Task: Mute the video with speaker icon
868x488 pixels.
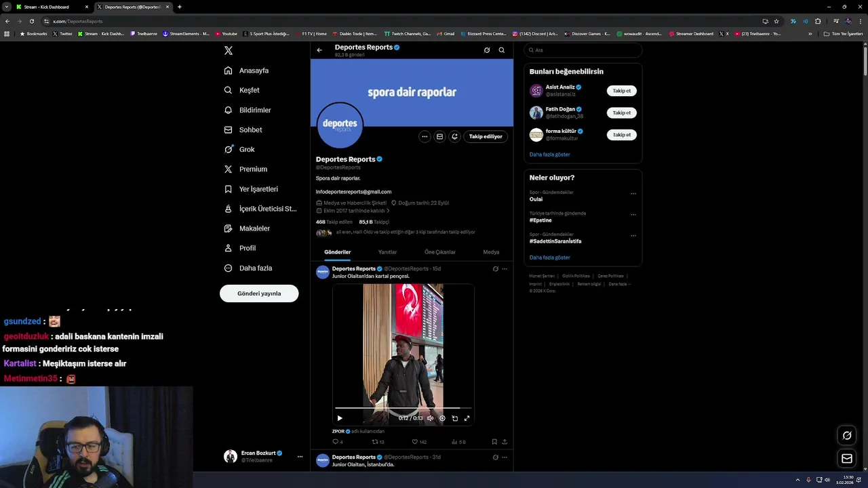Action: (x=430, y=418)
